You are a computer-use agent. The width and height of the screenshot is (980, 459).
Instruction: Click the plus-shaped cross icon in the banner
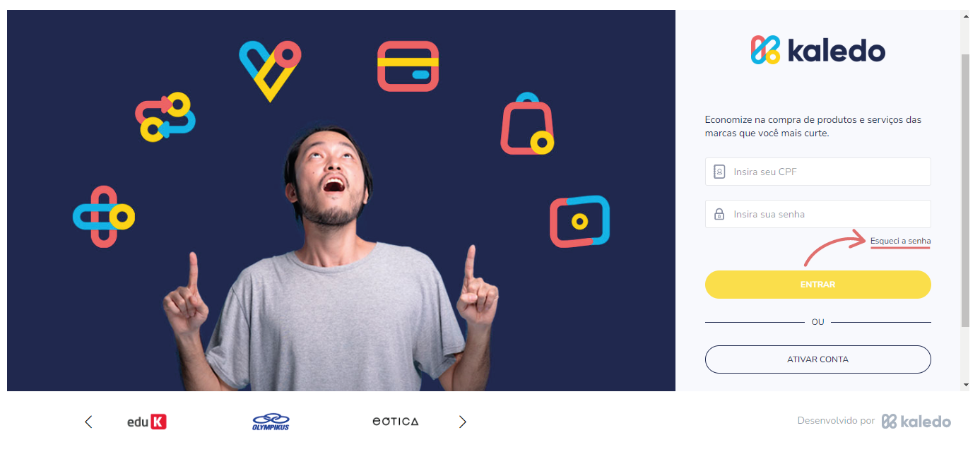[104, 217]
